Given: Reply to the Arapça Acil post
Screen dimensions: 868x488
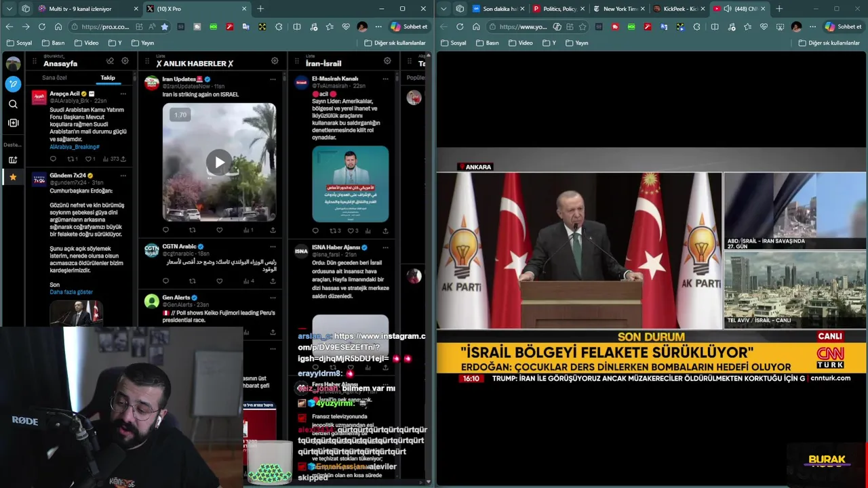Looking at the screenshot, I should click(54, 159).
